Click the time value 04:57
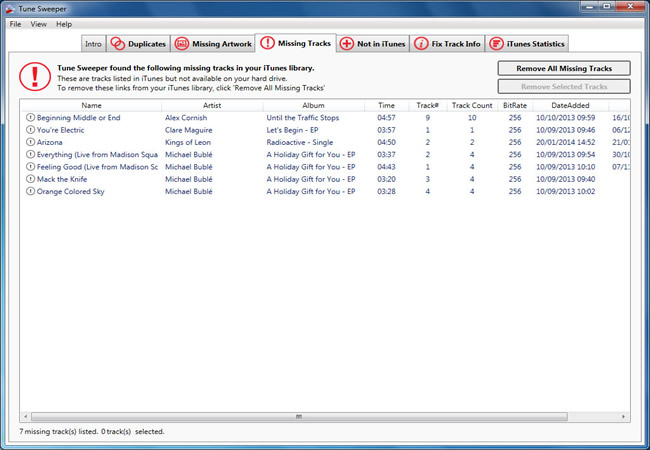Viewport: 650px width, 450px height. [386, 118]
